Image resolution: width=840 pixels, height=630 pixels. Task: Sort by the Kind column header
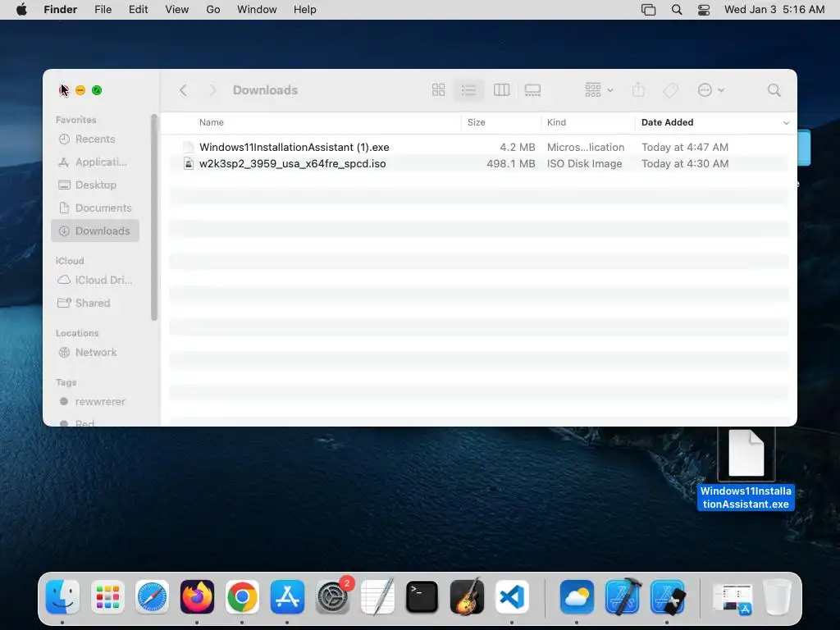coord(557,123)
